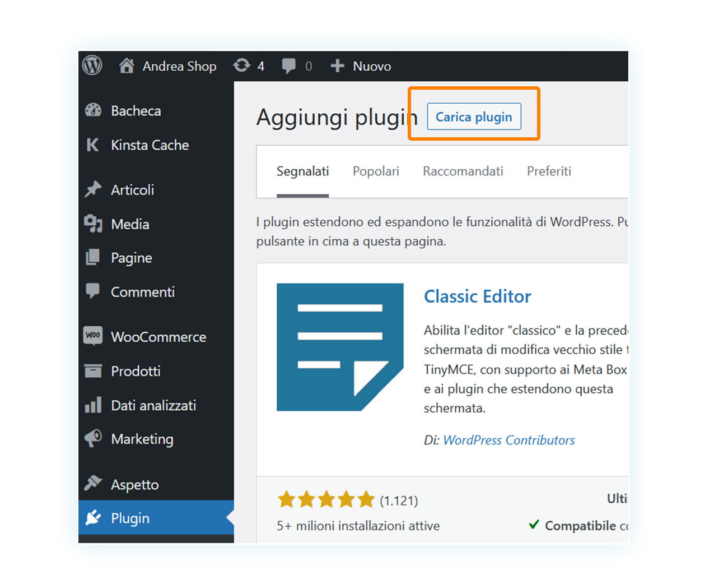Open Kinsta Cache menu item
728x584 pixels.
point(150,145)
